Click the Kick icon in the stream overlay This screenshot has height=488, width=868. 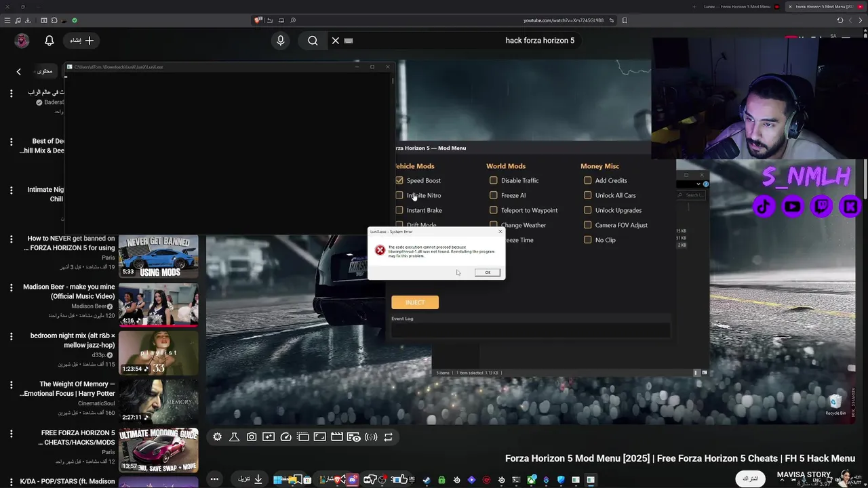pos(850,207)
